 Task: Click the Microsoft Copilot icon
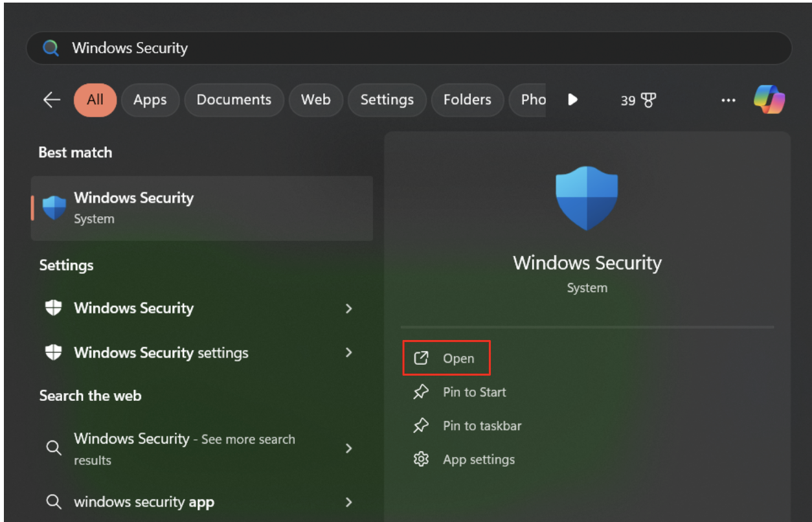[769, 99]
